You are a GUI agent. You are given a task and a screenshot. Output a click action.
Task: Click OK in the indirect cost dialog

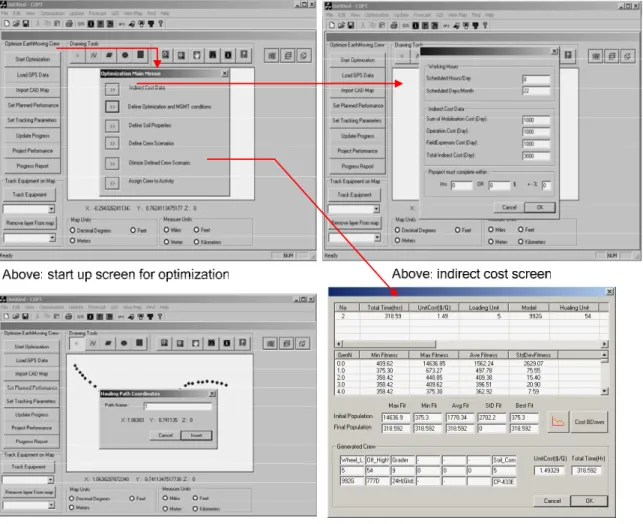[540, 207]
